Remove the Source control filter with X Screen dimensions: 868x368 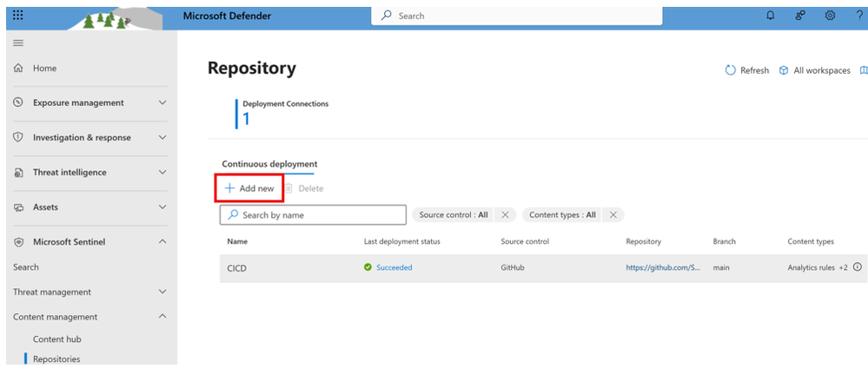(505, 214)
